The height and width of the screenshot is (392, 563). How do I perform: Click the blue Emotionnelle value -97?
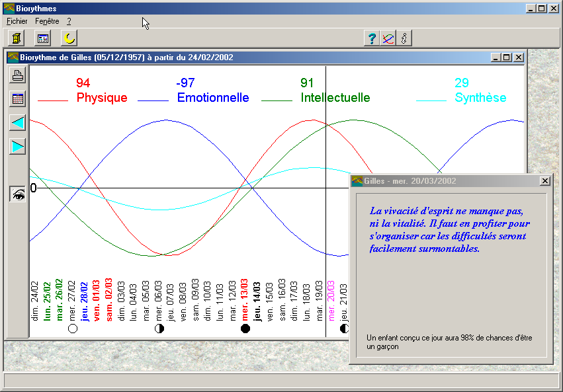pos(185,83)
